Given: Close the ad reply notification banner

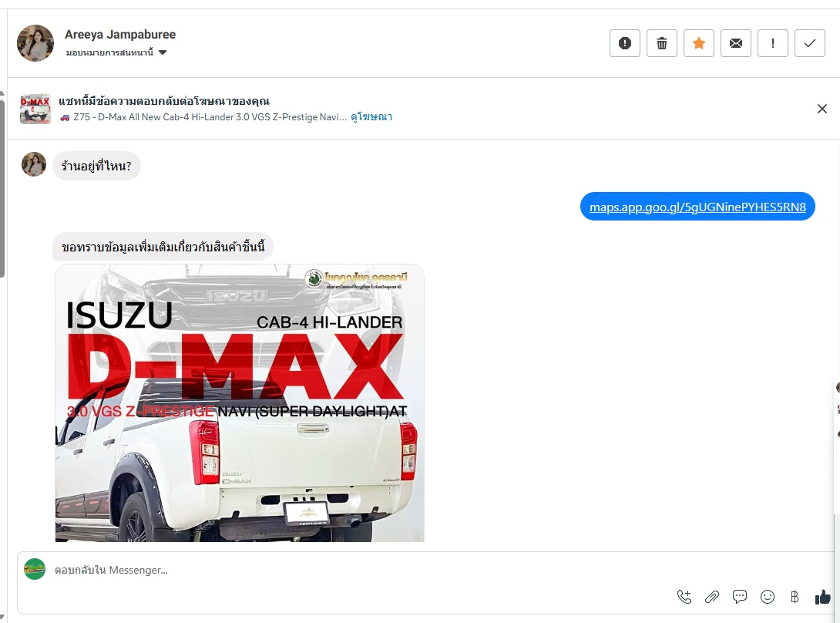Looking at the screenshot, I should (822, 109).
